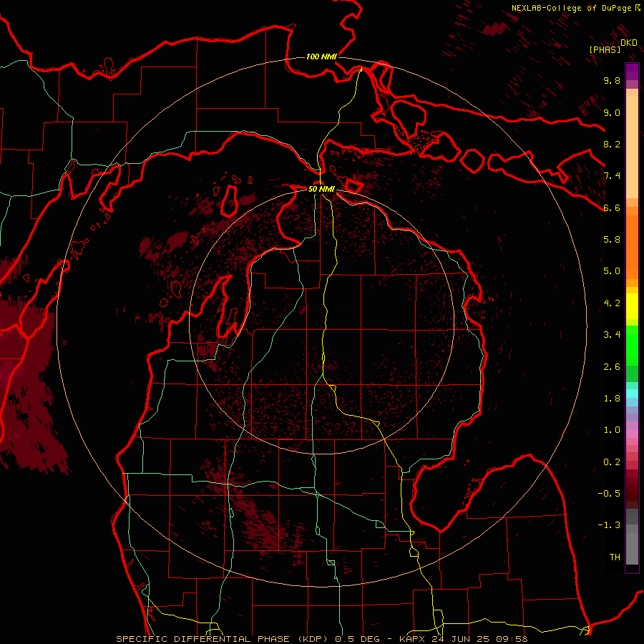Click the SPECIFIC DIFFERENTIAL PHASE (KDP) caption

click(222, 639)
